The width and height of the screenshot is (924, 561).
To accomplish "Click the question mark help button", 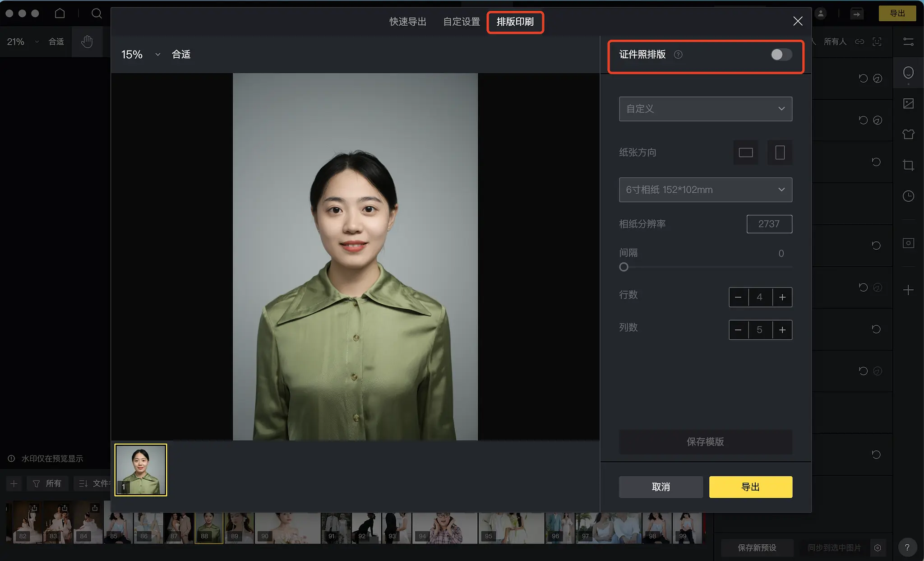I will point(907,547).
